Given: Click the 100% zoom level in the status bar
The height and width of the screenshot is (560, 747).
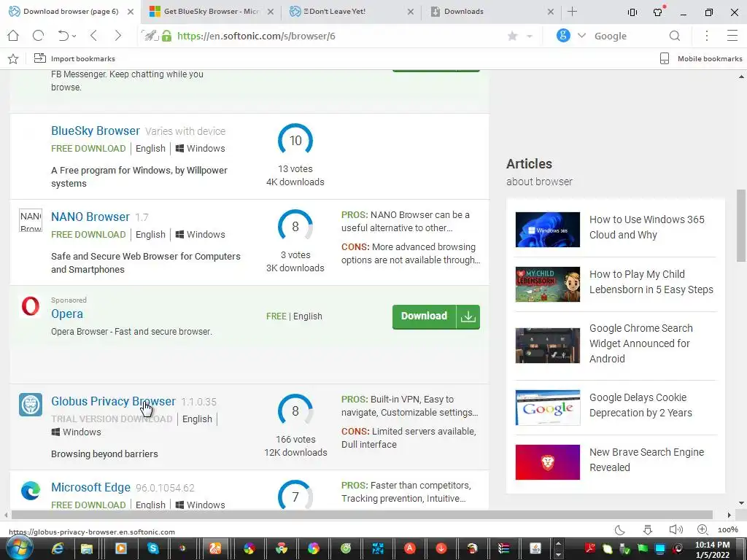Looking at the screenshot, I should pos(728,530).
